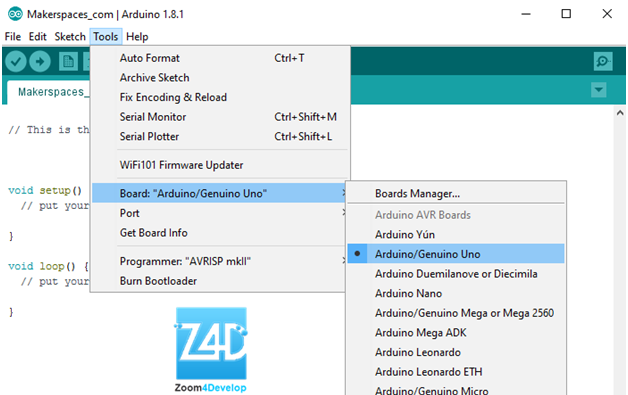The width and height of the screenshot is (628, 395).
Task: Maximize the Arduino window
Action: click(566, 14)
